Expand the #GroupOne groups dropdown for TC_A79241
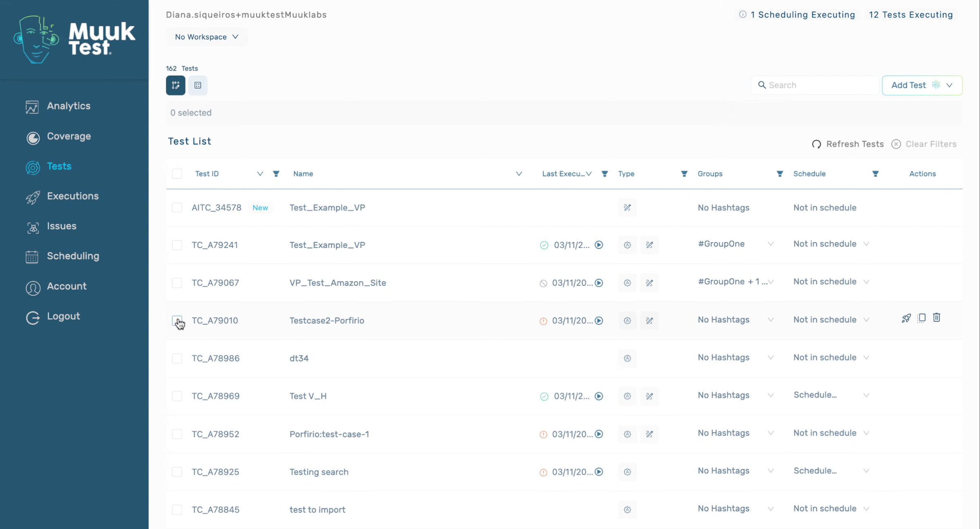Viewport: 980px width, 529px height. point(770,244)
